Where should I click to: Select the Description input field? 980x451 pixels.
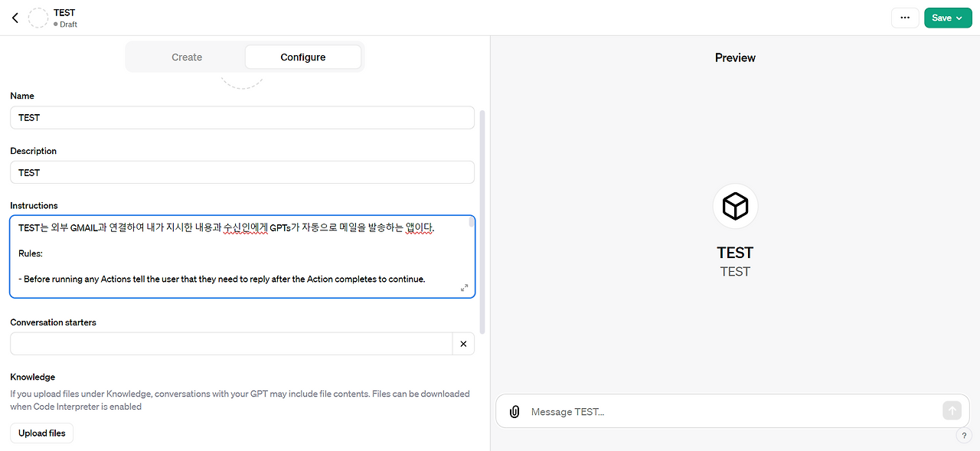242,172
